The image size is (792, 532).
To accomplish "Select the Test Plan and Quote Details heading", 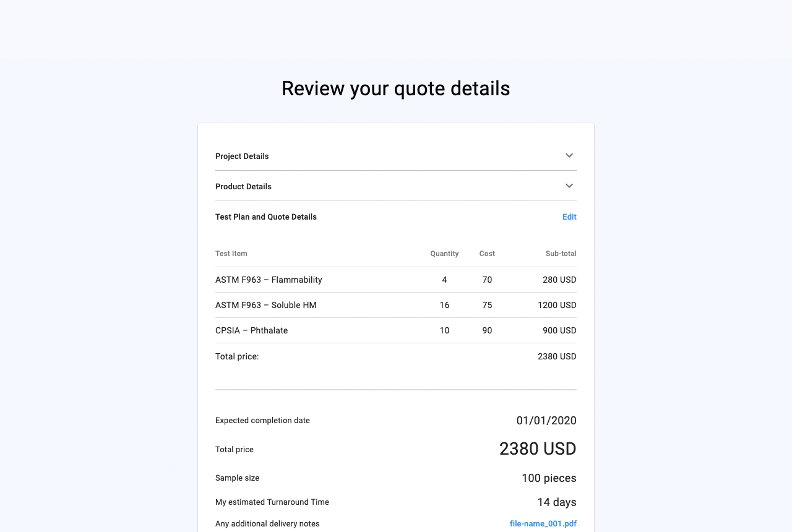I will [x=266, y=217].
